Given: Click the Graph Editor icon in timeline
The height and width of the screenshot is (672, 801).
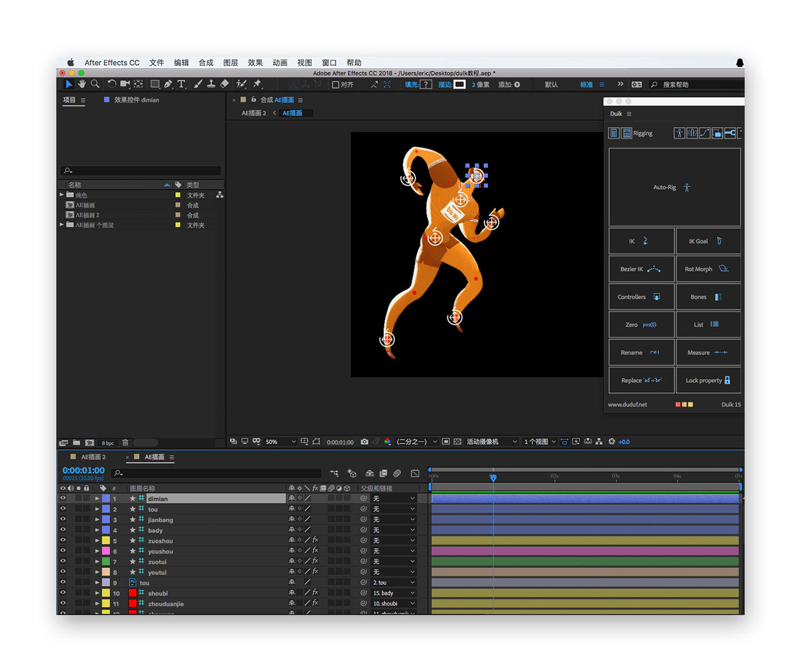Looking at the screenshot, I should pyautogui.click(x=415, y=474).
